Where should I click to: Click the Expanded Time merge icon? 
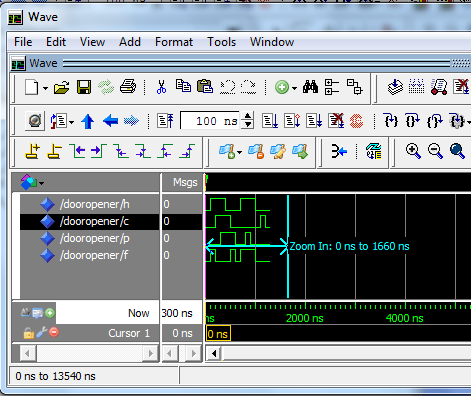[339, 152]
